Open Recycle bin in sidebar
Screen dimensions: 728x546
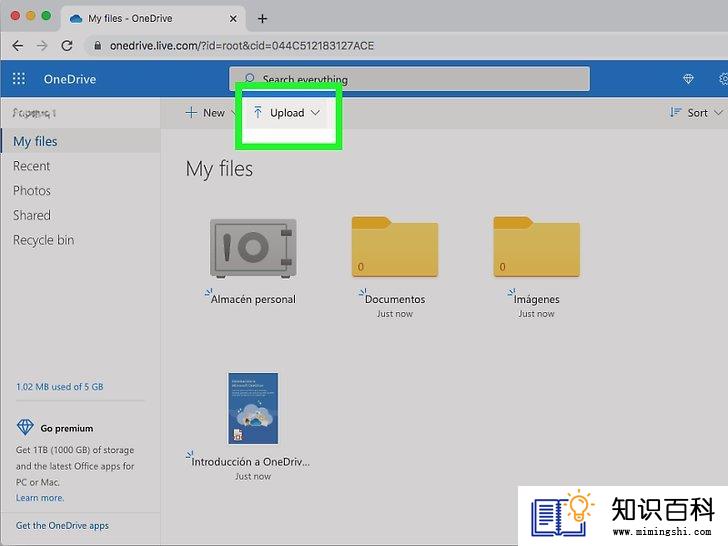click(x=43, y=240)
